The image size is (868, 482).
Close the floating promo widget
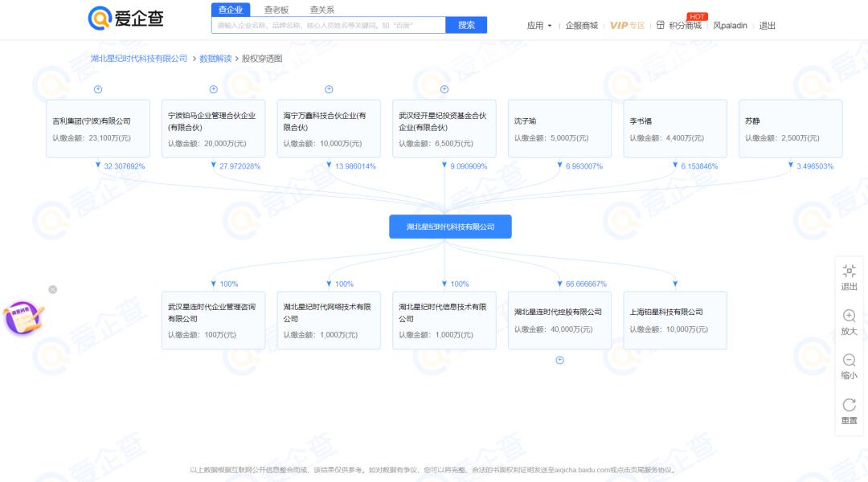pos(52,289)
